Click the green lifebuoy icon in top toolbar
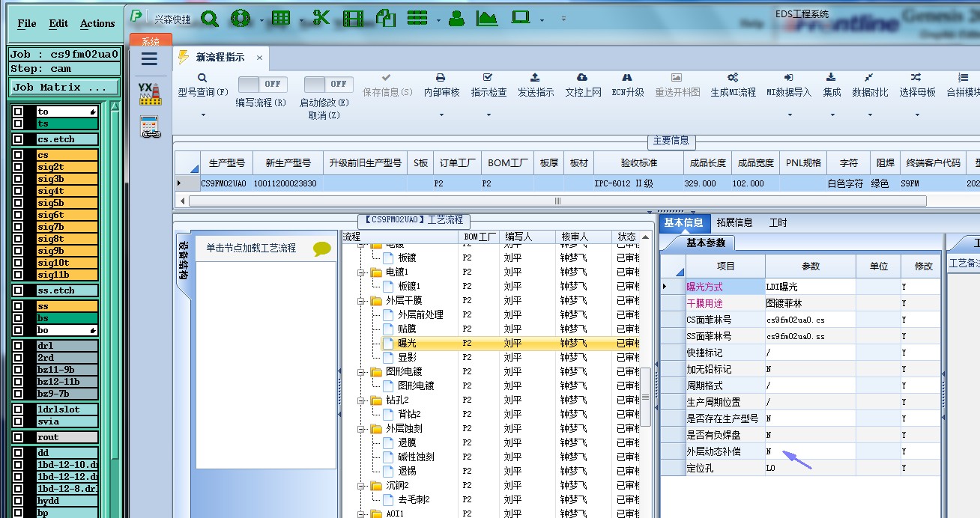This screenshot has height=518, width=980. [241, 19]
